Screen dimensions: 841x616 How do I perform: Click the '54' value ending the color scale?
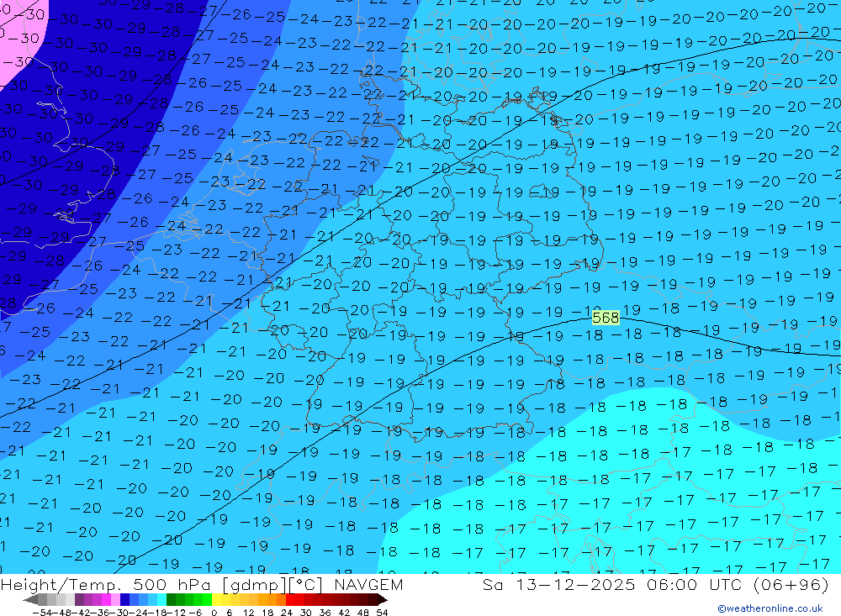(x=382, y=613)
